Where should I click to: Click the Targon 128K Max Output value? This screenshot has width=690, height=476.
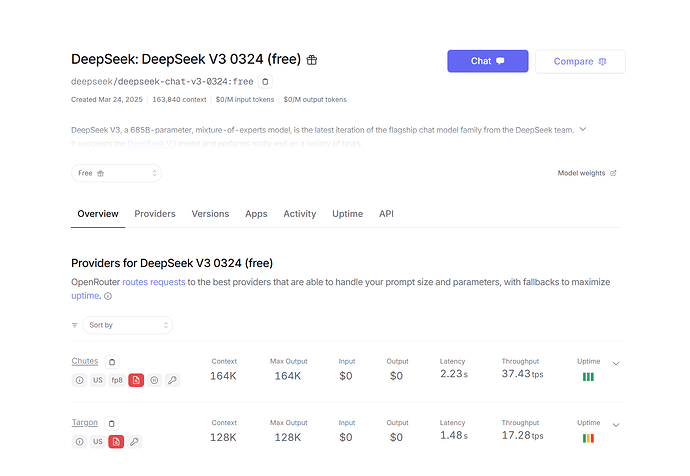288,437
